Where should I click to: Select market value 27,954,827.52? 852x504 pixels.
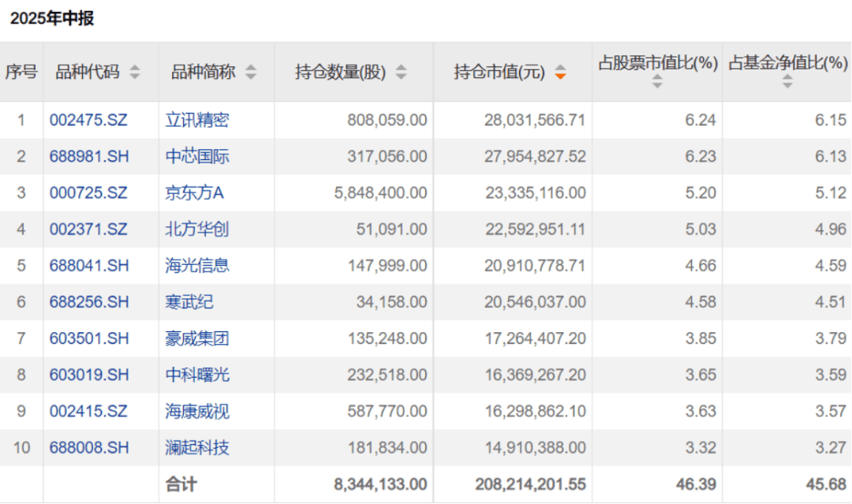pyautogui.click(x=535, y=156)
